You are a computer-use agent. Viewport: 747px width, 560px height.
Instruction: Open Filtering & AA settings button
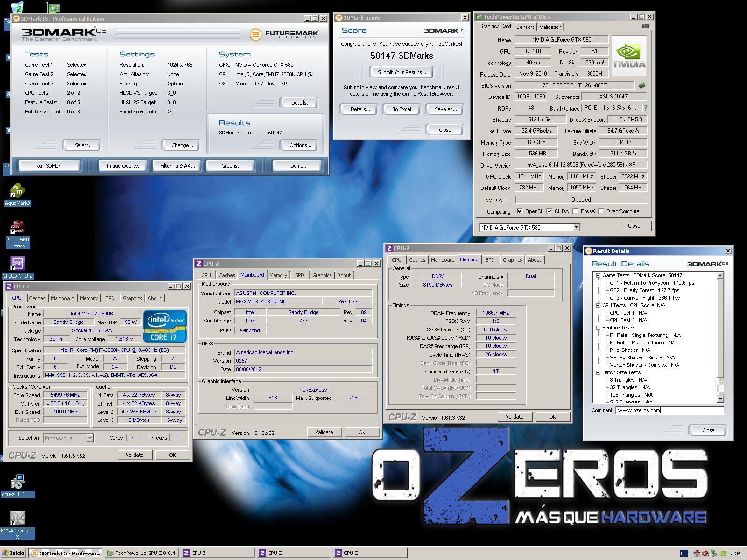(x=177, y=166)
